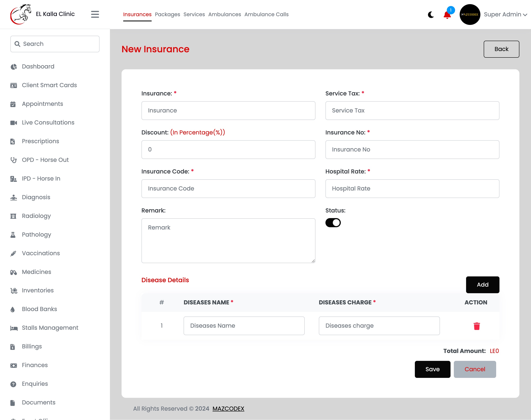Focus the Insurance Code input field
Image resolution: width=531 pixels, height=420 pixels.
point(228,189)
